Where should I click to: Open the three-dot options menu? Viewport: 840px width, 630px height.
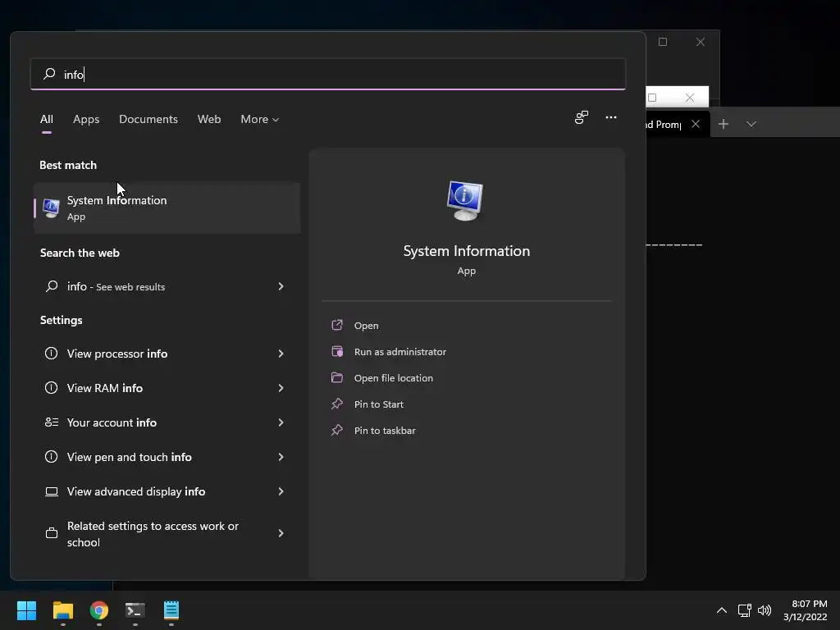coord(610,117)
